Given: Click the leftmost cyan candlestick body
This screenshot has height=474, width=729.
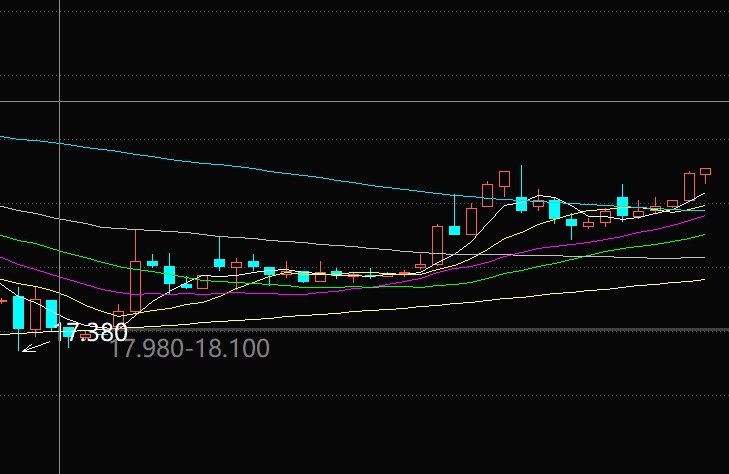Looking at the screenshot, I should tap(18, 312).
